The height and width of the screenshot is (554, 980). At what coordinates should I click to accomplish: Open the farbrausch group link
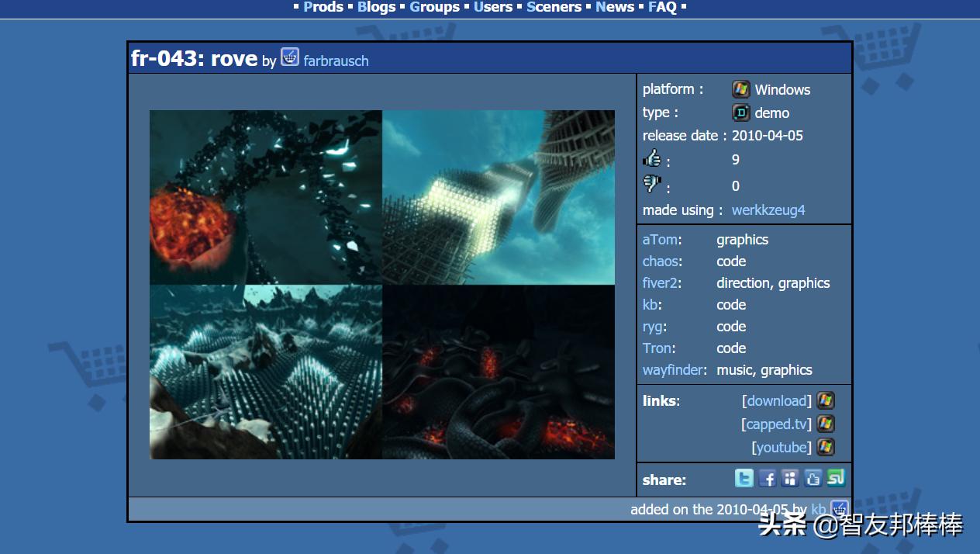pyautogui.click(x=336, y=61)
